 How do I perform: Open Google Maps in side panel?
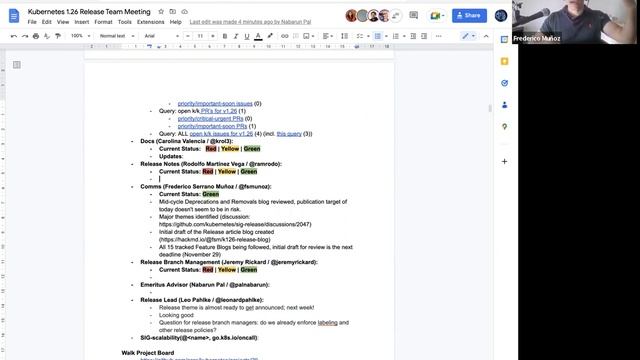tap(504, 127)
